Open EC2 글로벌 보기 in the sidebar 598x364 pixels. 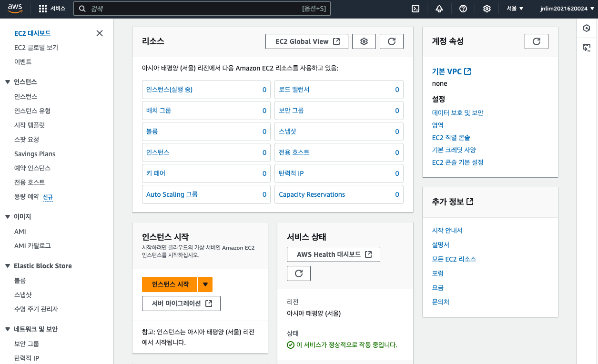click(36, 48)
